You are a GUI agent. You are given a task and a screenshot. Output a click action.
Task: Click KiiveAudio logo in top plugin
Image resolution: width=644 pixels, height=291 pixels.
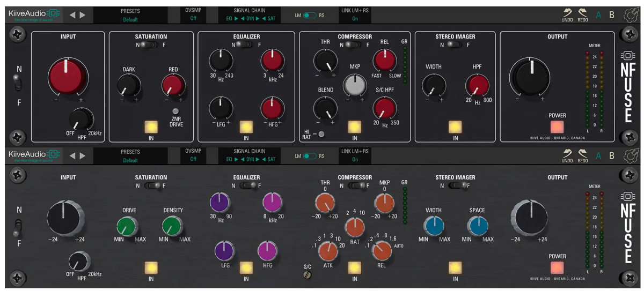pos(34,14)
